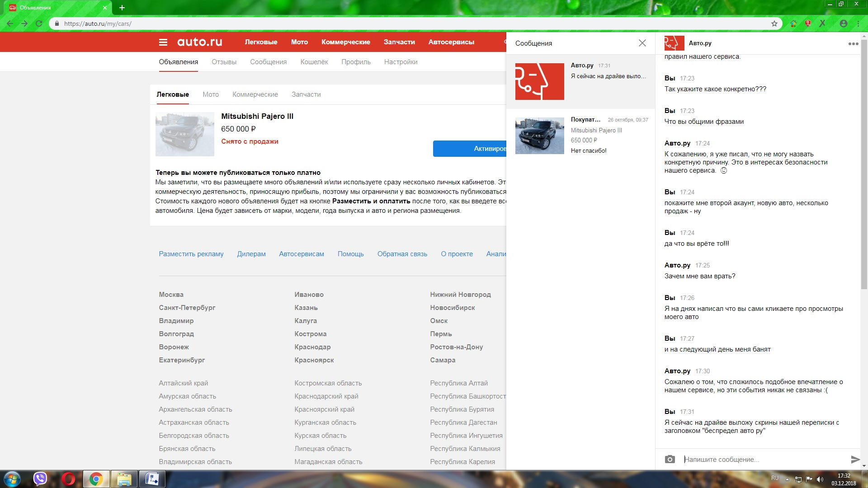
Task: Open Viber from the taskbar
Action: (x=40, y=479)
